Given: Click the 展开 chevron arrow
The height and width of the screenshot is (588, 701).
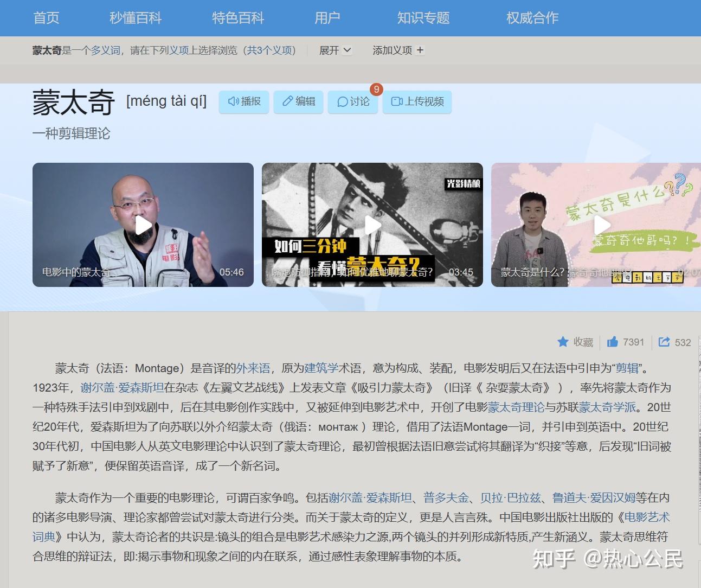Looking at the screenshot, I should point(347,50).
